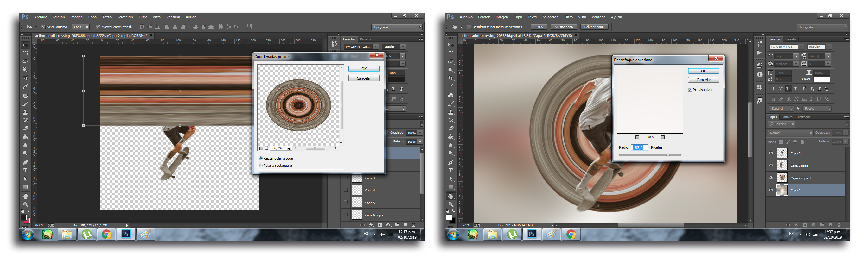Hide the Capa 0 layer
The width and height of the screenshot is (868, 257).
click(x=771, y=153)
